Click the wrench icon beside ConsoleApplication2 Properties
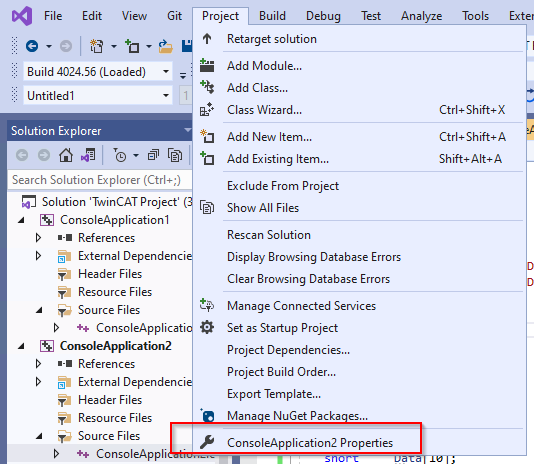Screen dimensions: 534x464 coord(207,442)
